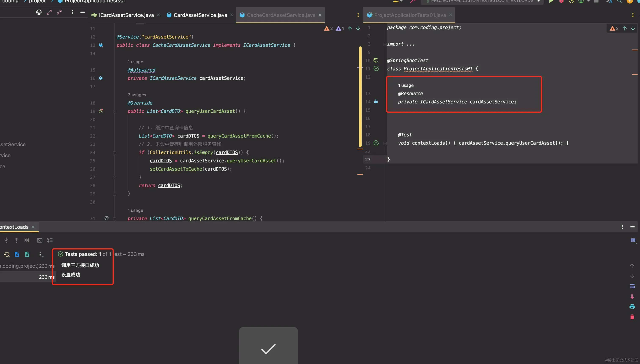Toggle the scroll to end icon

point(632,296)
